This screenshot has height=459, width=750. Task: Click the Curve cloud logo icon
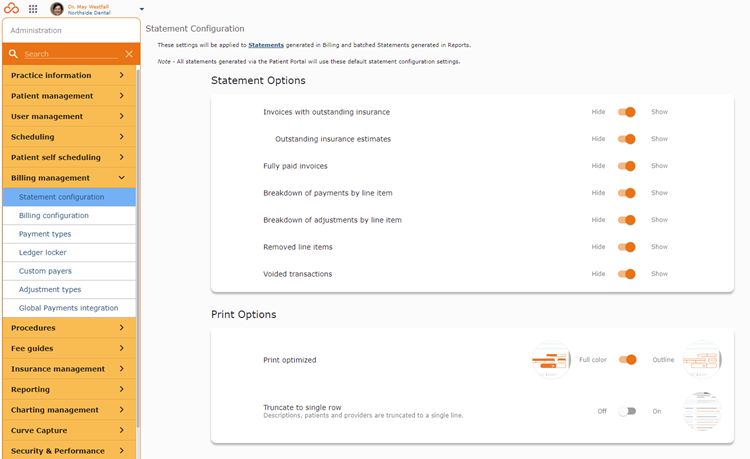click(11, 9)
